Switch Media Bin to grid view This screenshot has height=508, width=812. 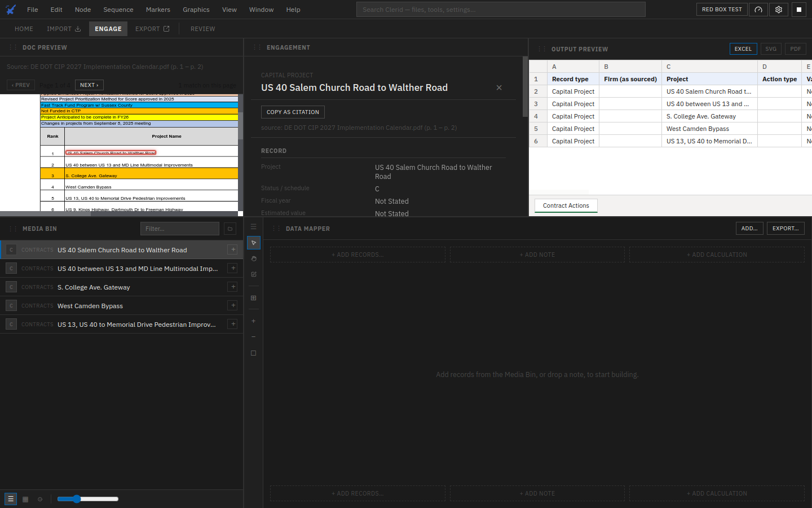click(x=25, y=499)
